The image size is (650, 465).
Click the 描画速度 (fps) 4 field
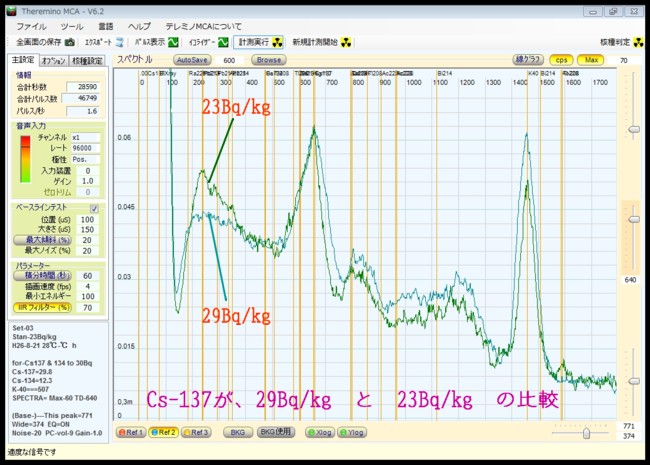tap(87, 286)
